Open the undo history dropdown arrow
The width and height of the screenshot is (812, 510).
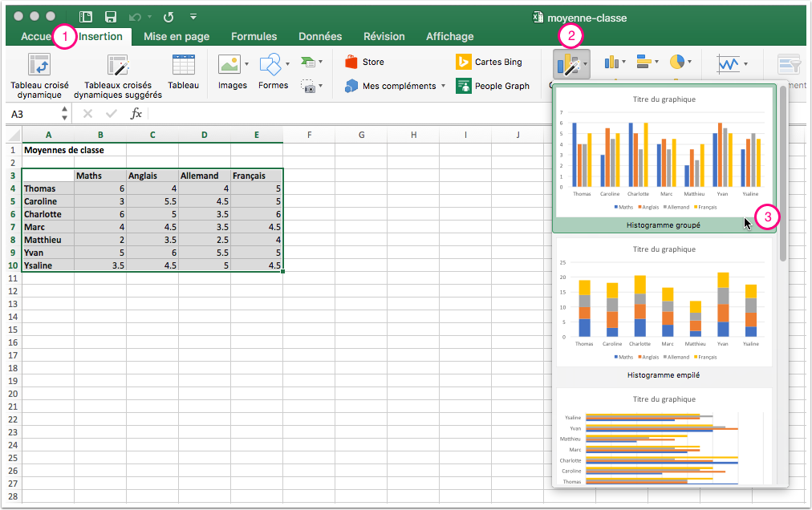[149, 17]
